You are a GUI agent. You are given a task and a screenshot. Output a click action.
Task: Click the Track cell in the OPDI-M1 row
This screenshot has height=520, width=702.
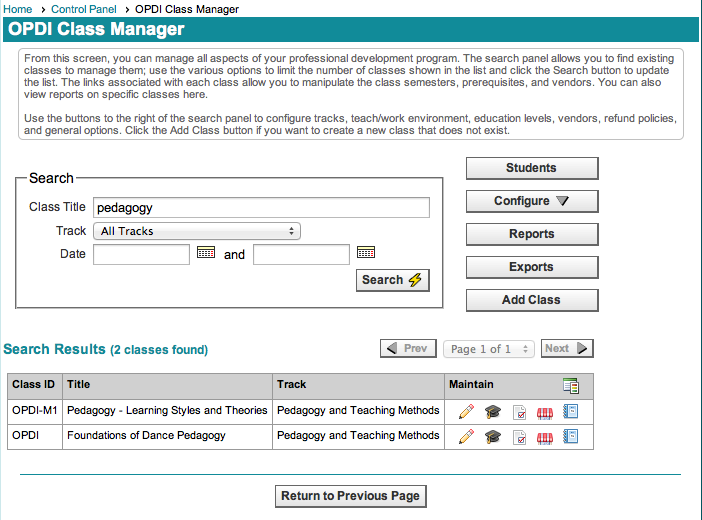[358, 412]
